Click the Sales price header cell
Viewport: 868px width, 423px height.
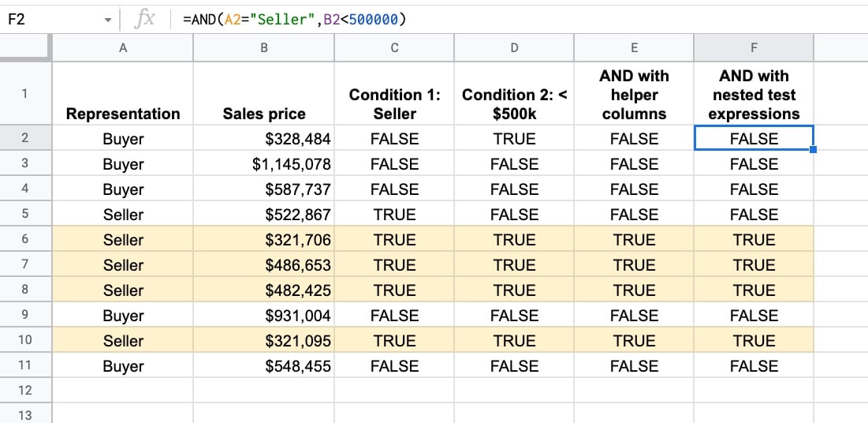click(264, 93)
